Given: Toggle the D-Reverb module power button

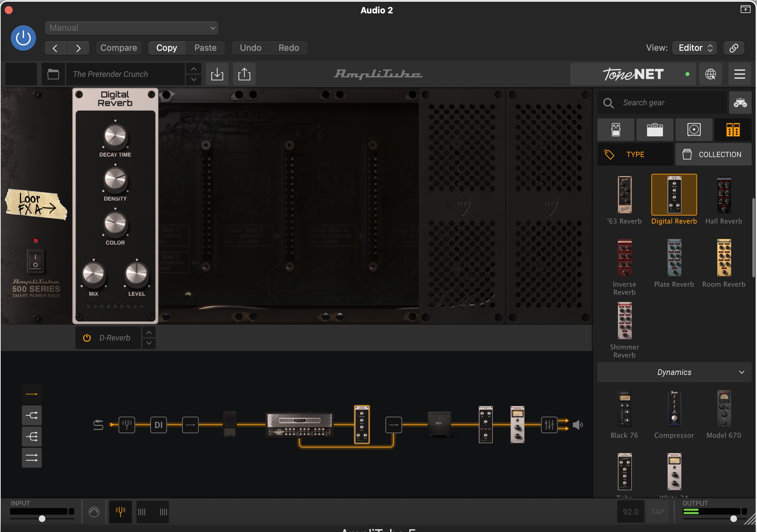Looking at the screenshot, I should (87, 338).
